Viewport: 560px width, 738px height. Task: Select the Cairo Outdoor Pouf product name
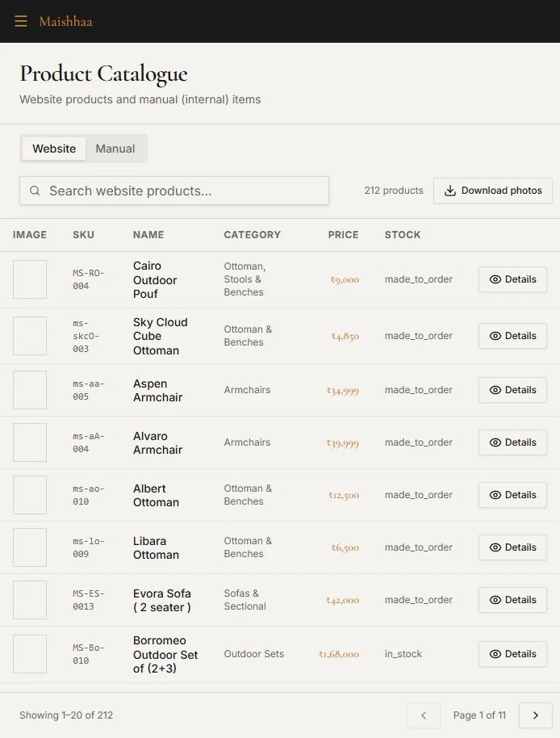pos(155,279)
